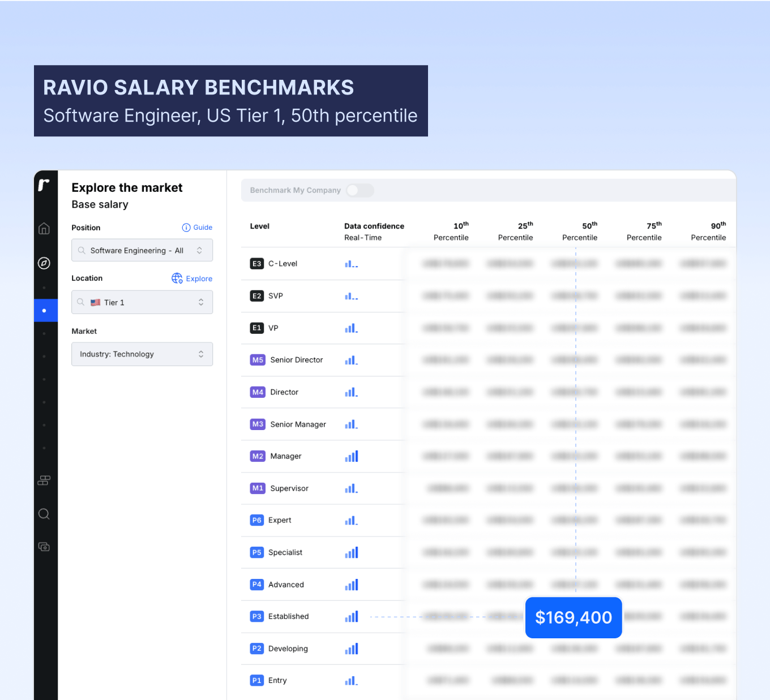The image size is (770, 700).
Task: Open the Location dropdown showing Tier 1
Action: (x=142, y=302)
